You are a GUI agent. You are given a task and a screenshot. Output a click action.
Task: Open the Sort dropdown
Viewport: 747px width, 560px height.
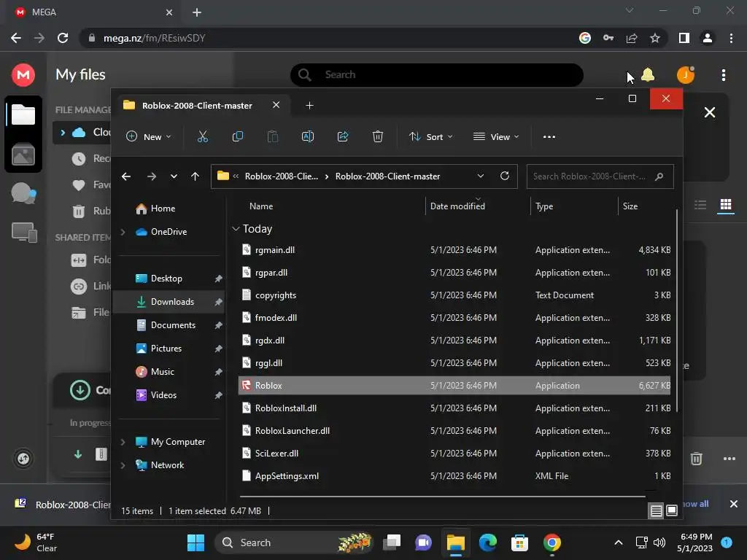click(x=430, y=136)
